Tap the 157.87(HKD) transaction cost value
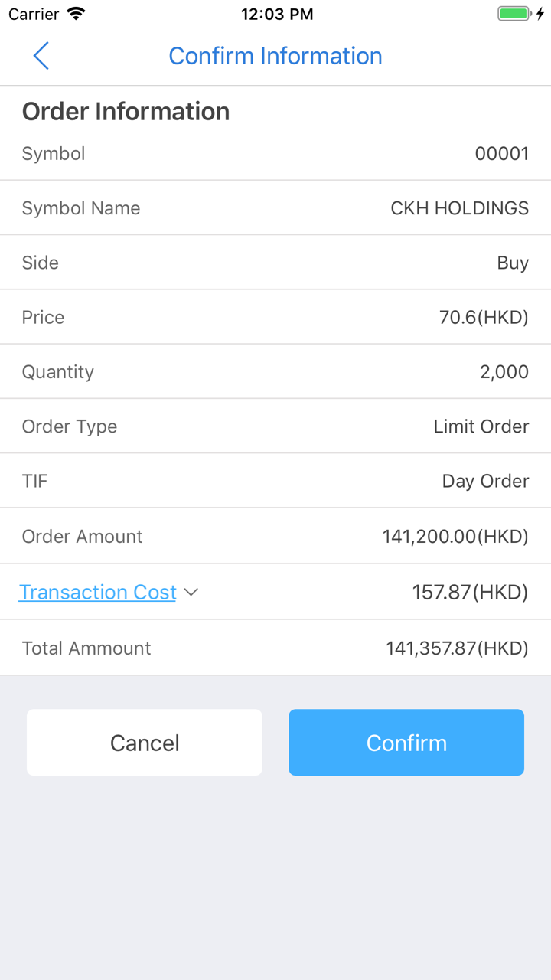551x980 pixels. point(470,592)
